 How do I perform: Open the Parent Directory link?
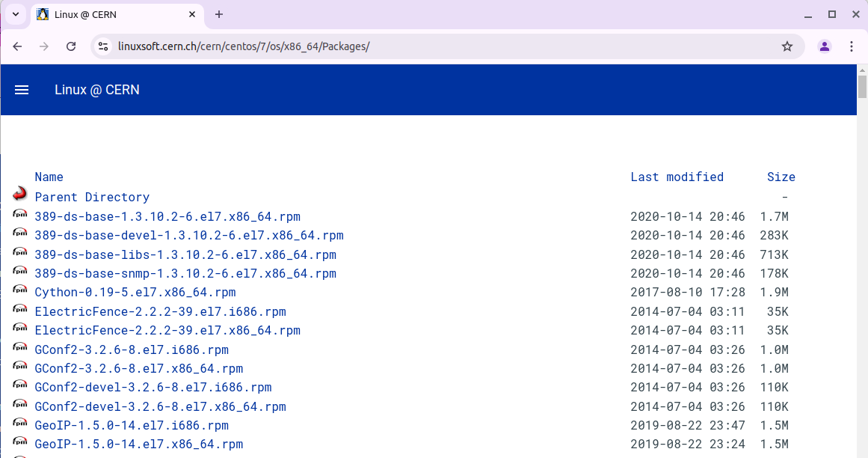click(x=92, y=197)
